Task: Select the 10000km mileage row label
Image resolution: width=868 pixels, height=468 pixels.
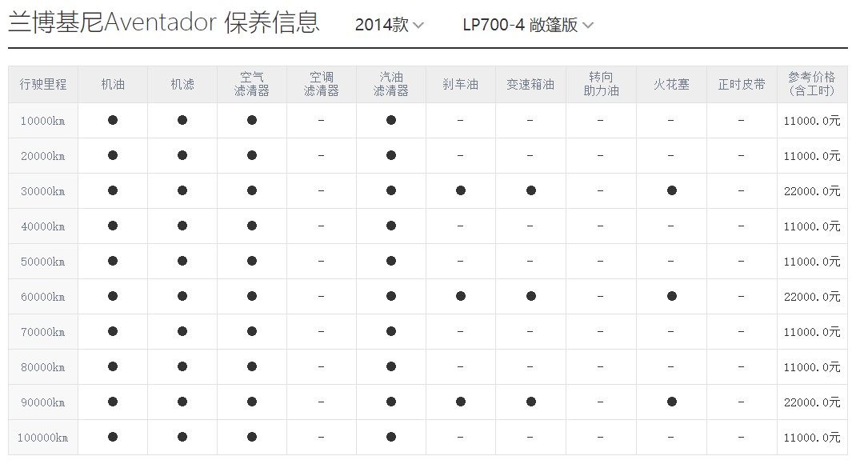Action: (x=43, y=121)
